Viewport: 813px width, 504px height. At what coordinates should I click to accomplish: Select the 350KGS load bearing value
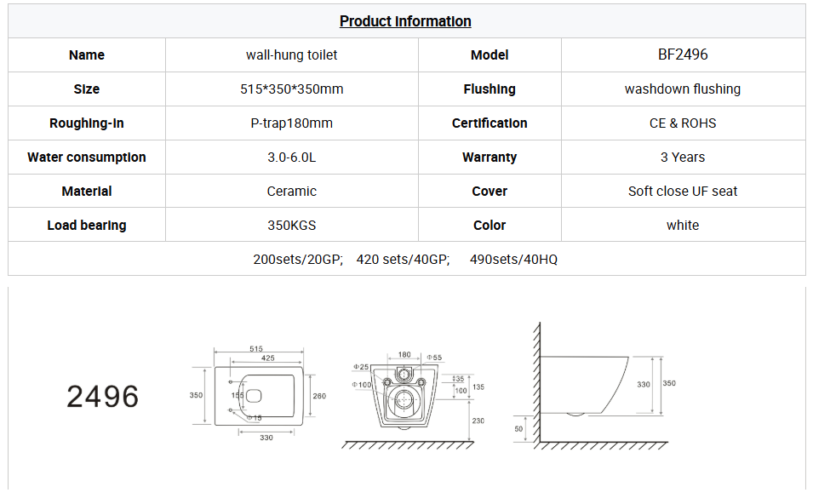click(x=291, y=225)
